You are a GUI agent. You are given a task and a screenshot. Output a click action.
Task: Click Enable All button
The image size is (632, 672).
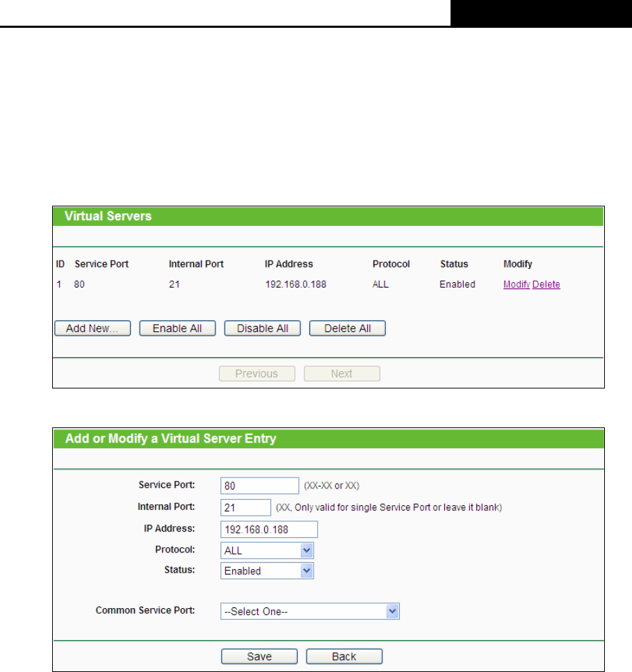[x=177, y=328]
